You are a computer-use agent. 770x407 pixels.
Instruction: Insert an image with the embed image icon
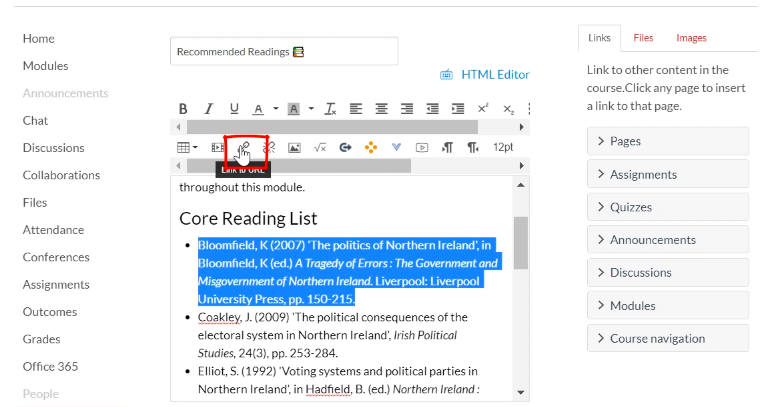[x=294, y=147]
